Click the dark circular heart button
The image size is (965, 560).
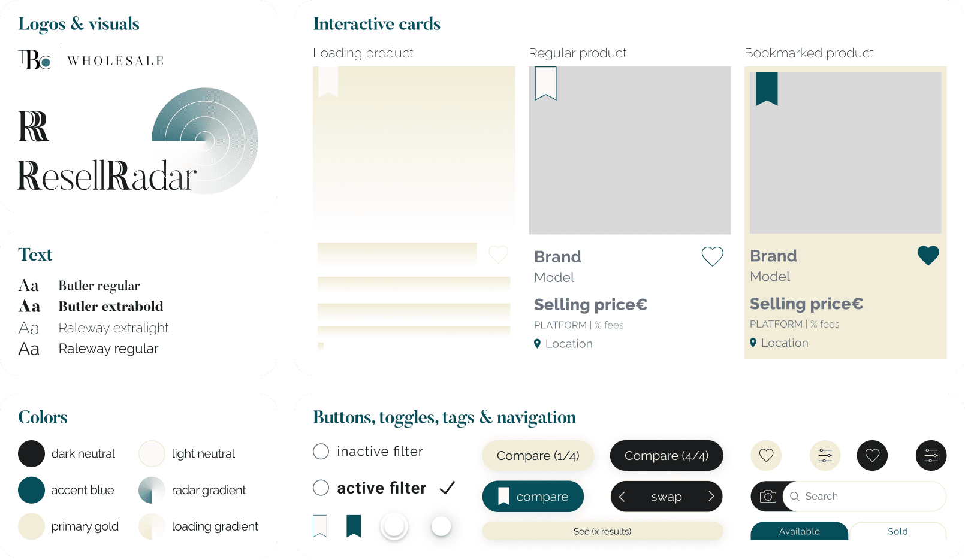872,455
